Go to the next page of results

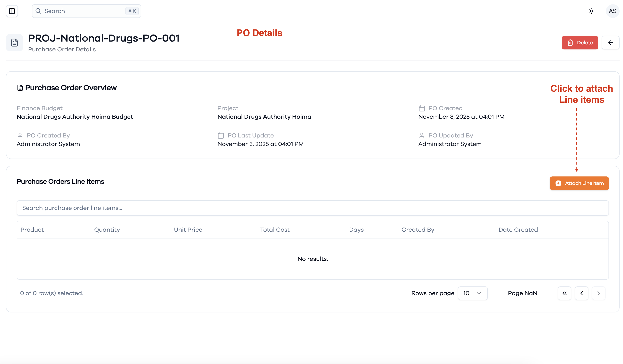598,293
